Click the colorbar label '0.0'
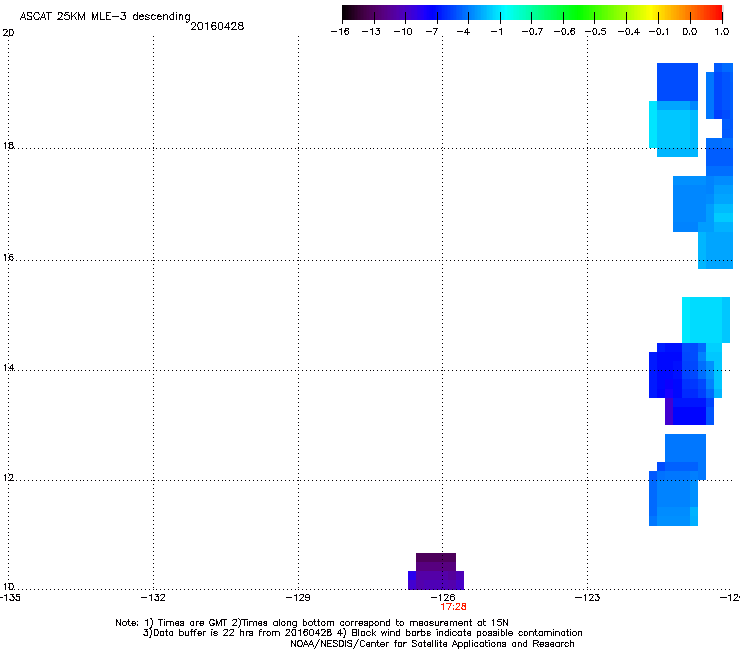This screenshot has width=740, height=650. 690,32
